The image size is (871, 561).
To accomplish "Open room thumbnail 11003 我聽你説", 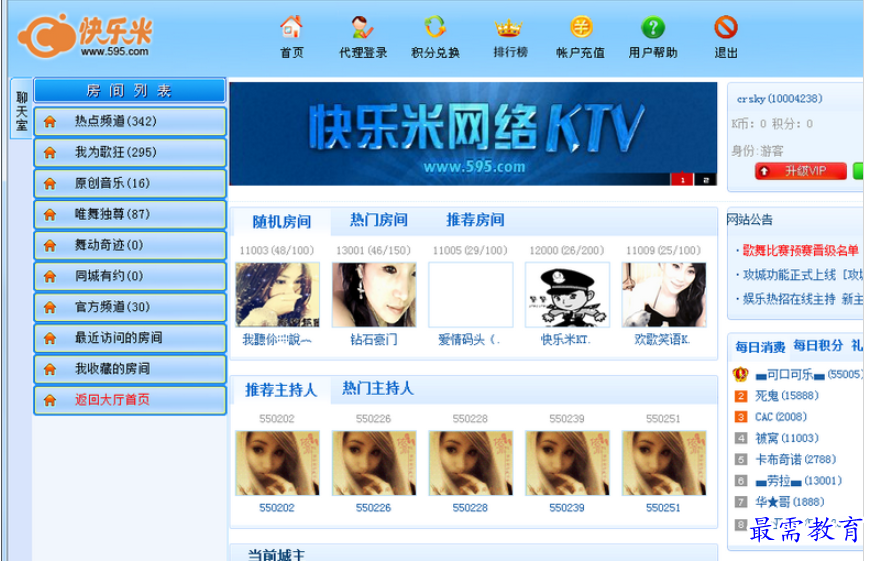I will pyautogui.click(x=277, y=295).
